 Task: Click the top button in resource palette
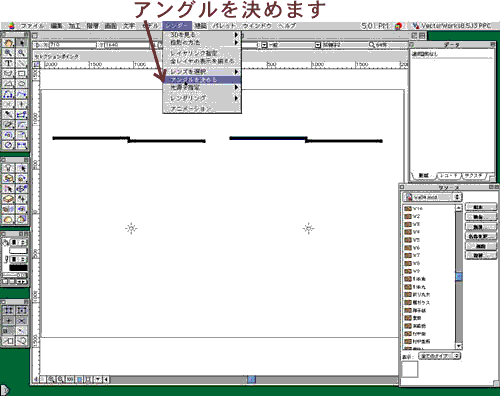tap(481, 207)
